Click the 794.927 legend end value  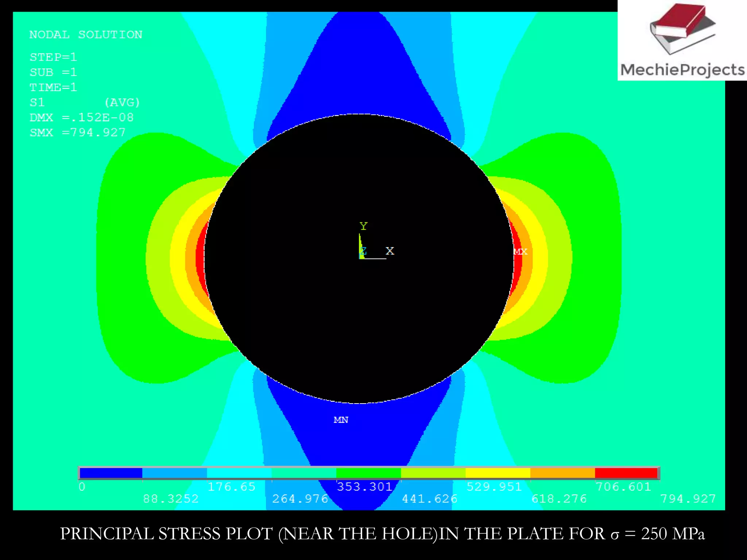(x=688, y=499)
